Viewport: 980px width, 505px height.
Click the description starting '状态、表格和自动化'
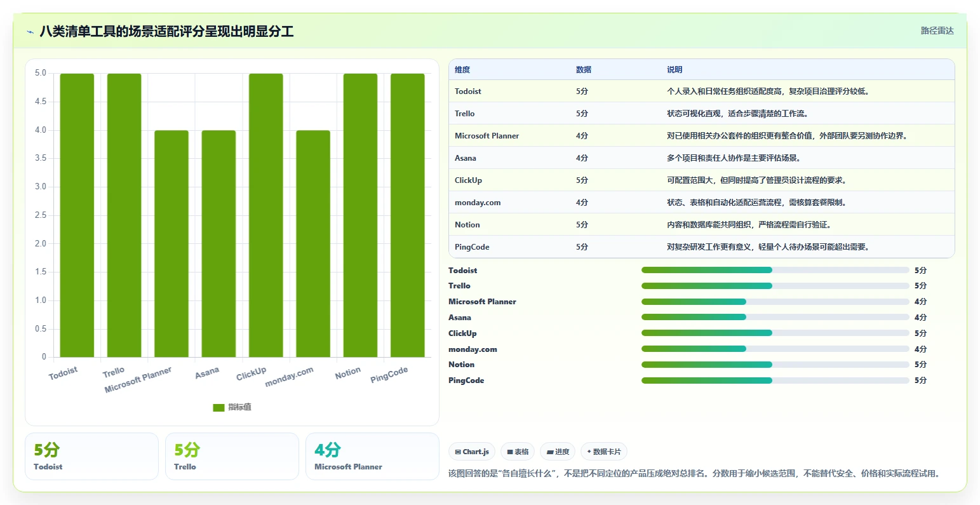756,203
